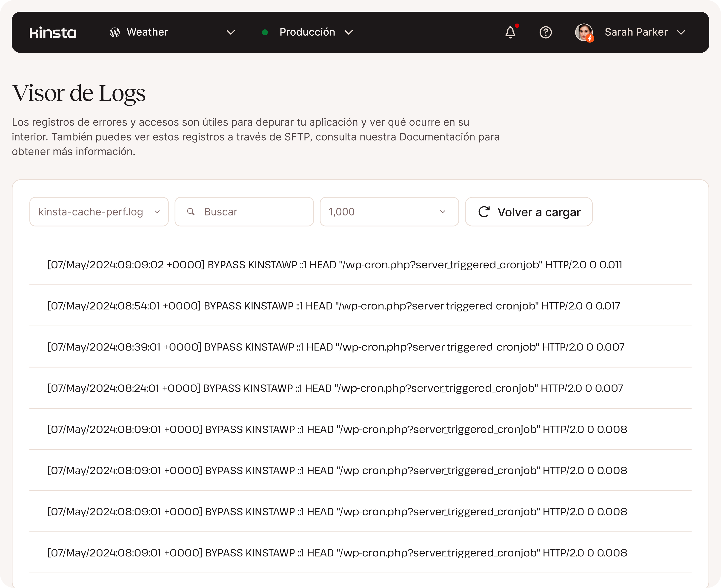Select the 08:54:01 log entry

(333, 306)
